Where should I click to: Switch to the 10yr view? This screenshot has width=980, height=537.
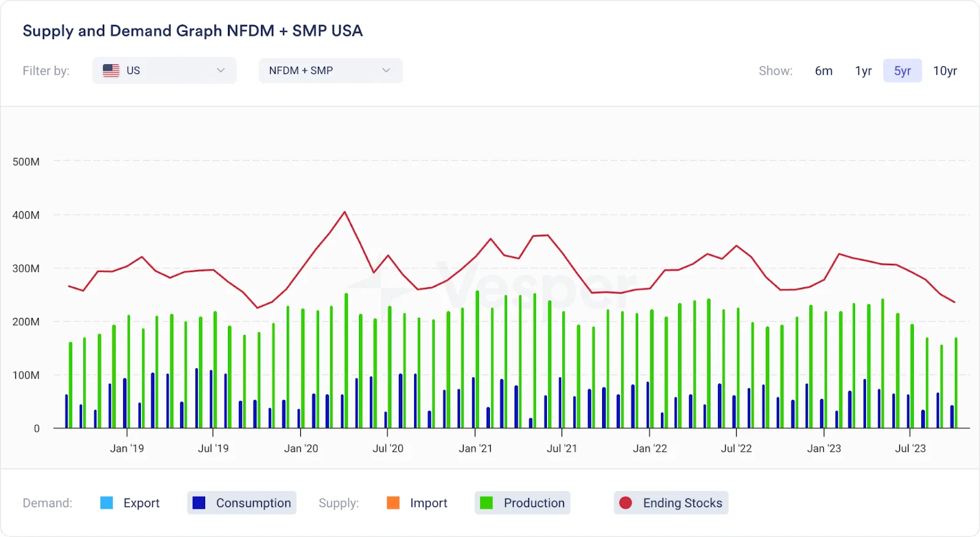coord(944,71)
